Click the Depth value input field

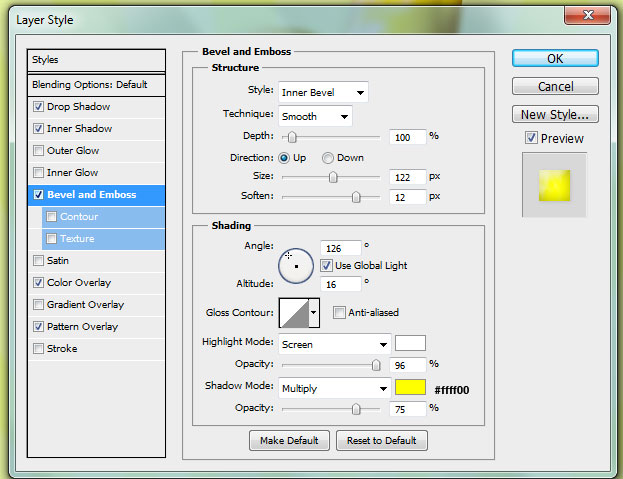point(406,136)
